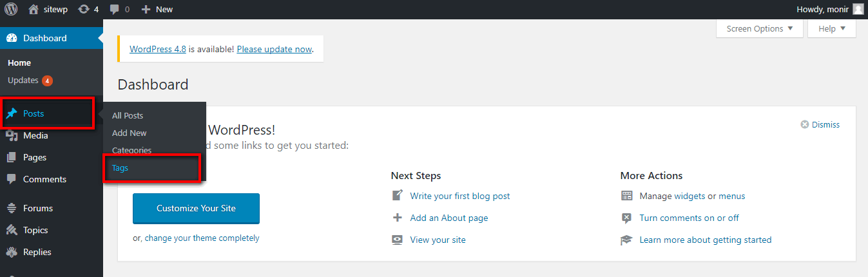Viewport: 868px width, 277px height.
Task: Click the Dashboard gauge icon in sidebar
Action: click(x=12, y=38)
